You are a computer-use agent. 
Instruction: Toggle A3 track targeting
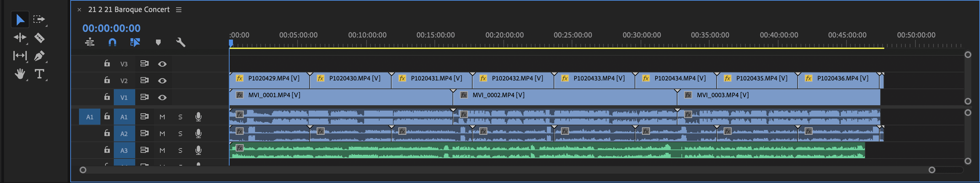point(124,150)
